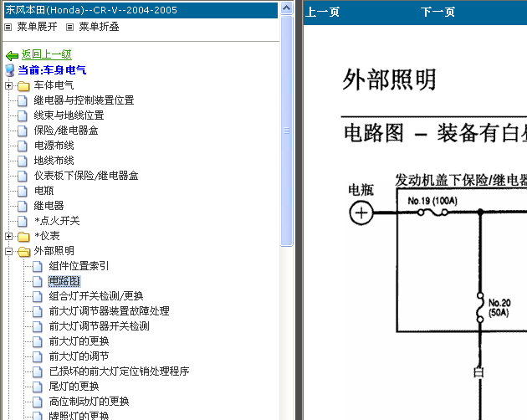The width and height of the screenshot is (527, 420).
Task: Select the highlighted 电路图 entry
Action: click(x=64, y=281)
